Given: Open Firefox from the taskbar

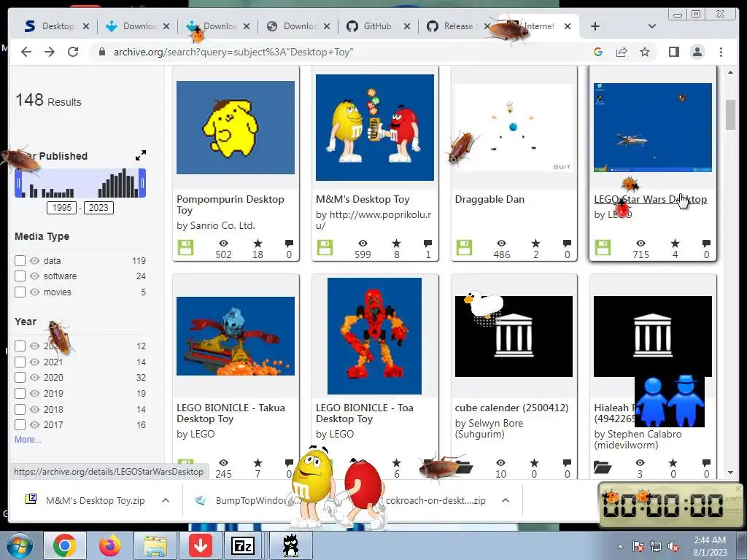Looking at the screenshot, I should 110,545.
